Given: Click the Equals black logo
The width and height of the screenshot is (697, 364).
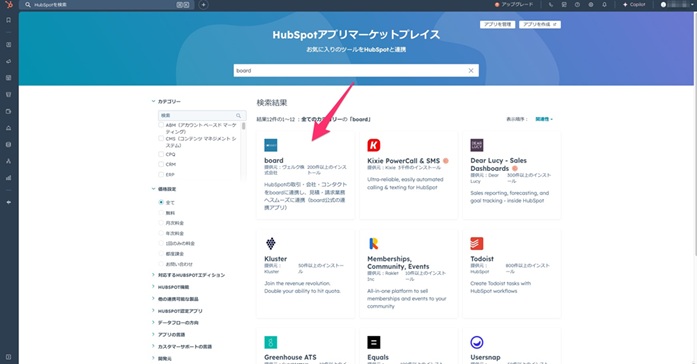Looking at the screenshot, I should click(x=374, y=342).
